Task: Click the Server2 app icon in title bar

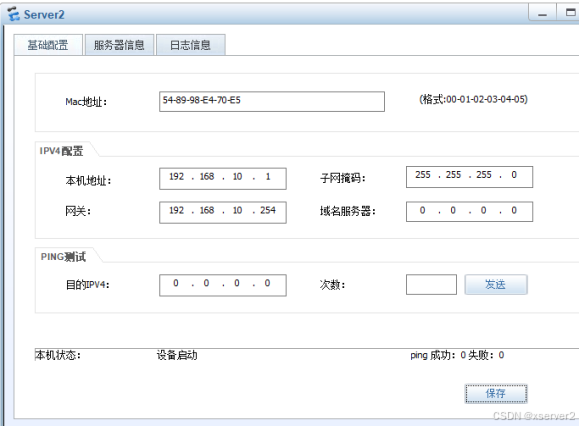Action: [14, 14]
